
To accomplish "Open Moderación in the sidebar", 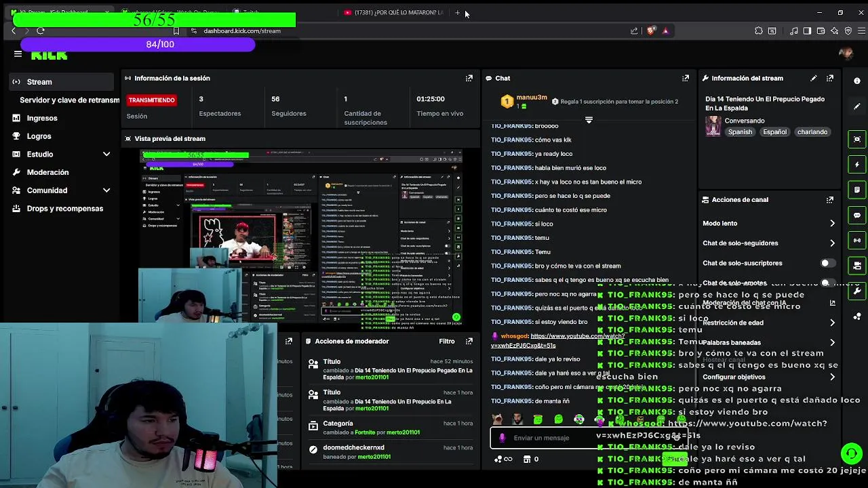I will [47, 172].
